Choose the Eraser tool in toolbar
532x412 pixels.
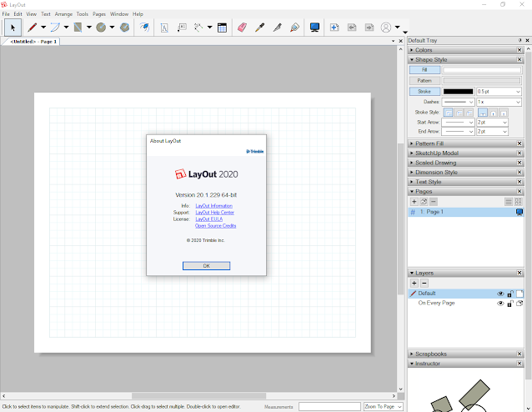coord(243,28)
